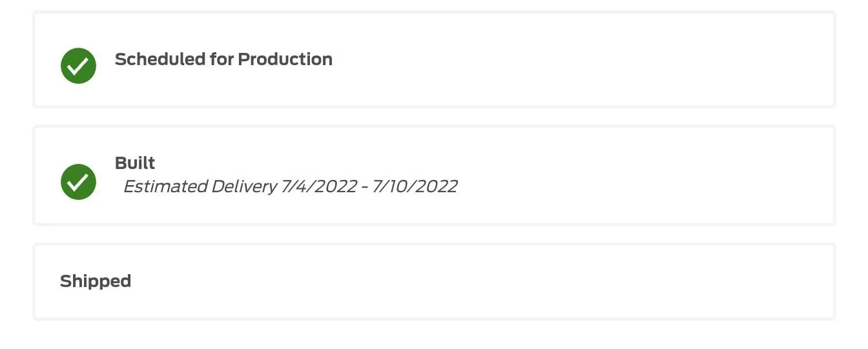Screen dimensions: 868x349
Task: Select the Scheduled for Production heading
Action: pyautogui.click(x=223, y=59)
